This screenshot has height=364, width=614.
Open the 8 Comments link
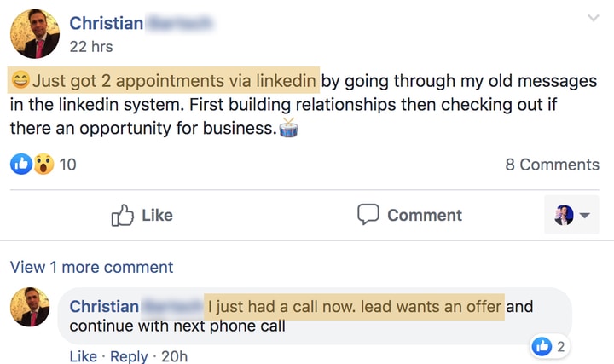tap(552, 165)
